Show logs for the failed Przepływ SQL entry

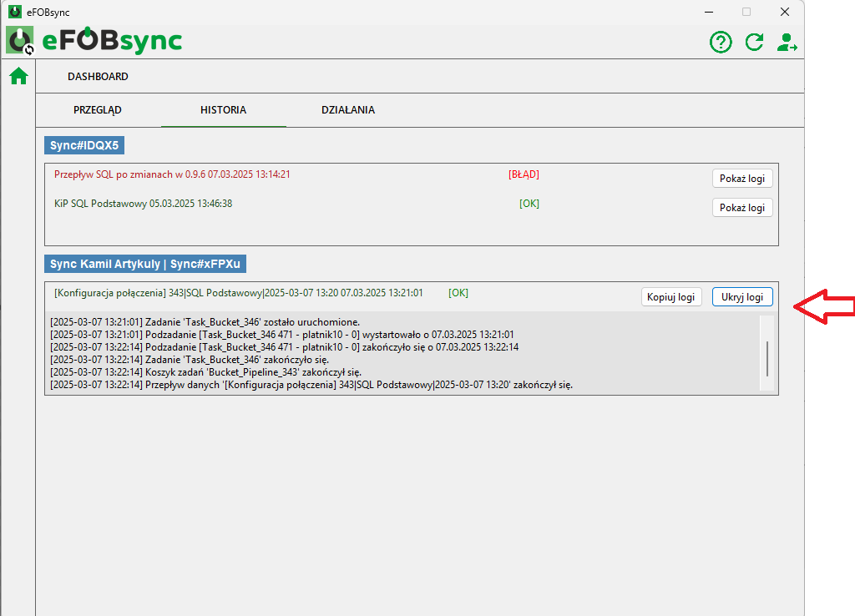742,179
